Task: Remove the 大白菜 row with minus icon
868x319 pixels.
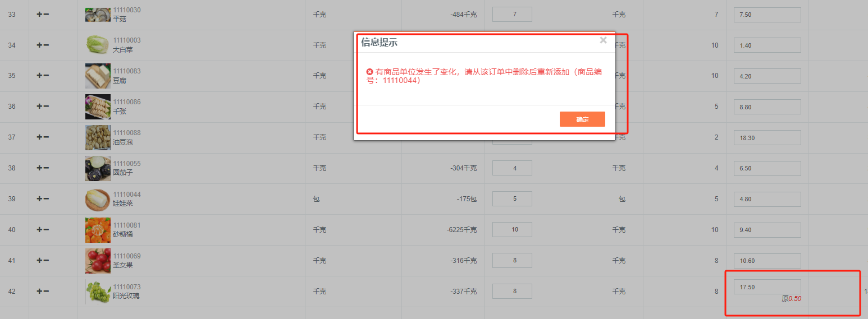Action: (46, 45)
